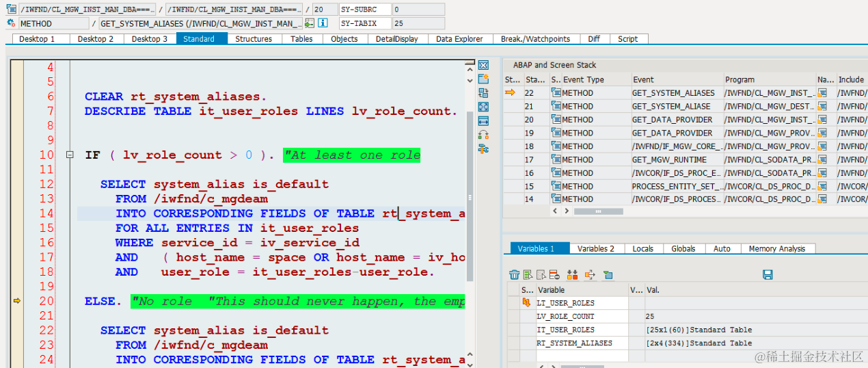Switch to the Variables 2 tab

click(x=596, y=248)
